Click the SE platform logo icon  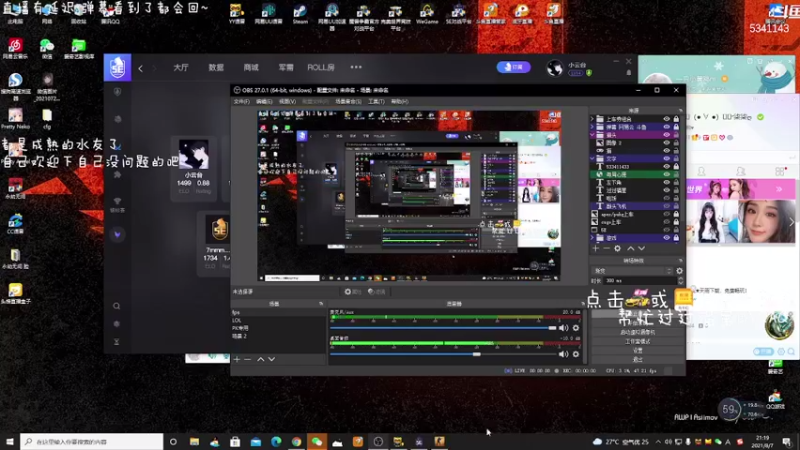pyautogui.click(x=117, y=67)
